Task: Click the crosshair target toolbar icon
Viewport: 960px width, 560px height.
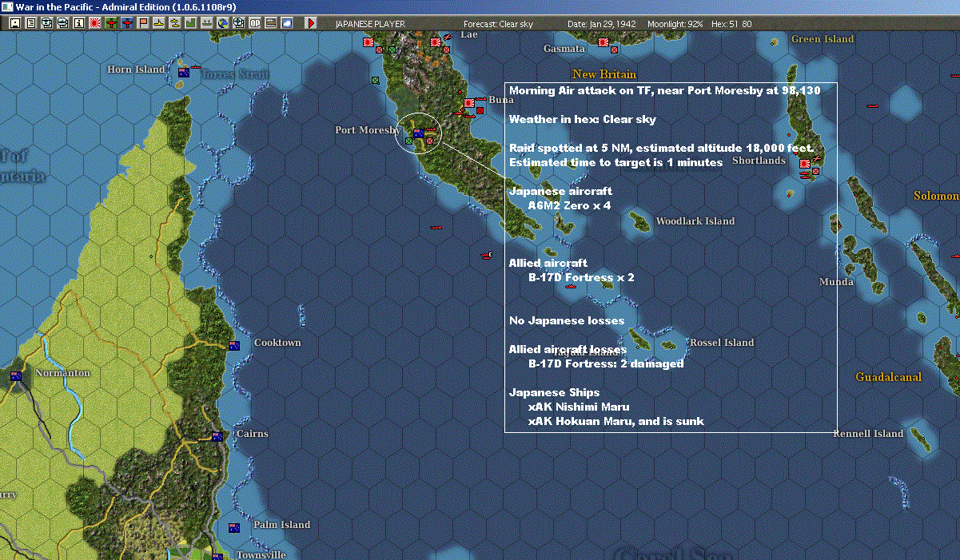Action: [238, 23]
